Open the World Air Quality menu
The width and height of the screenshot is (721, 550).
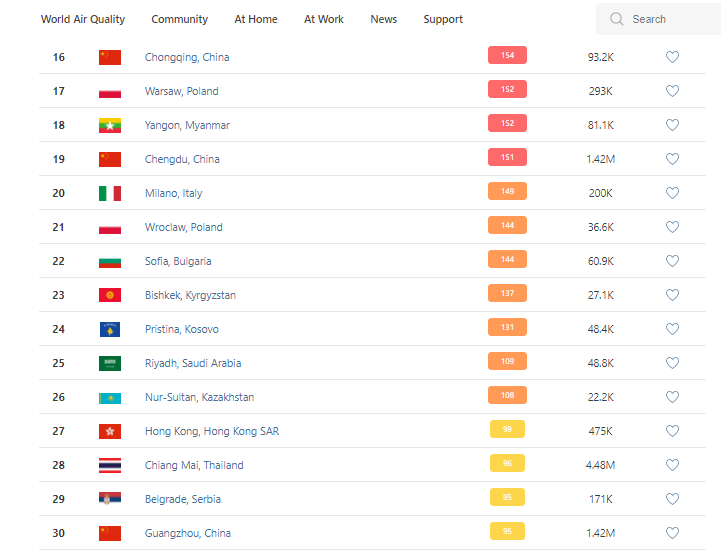(83, 19)
